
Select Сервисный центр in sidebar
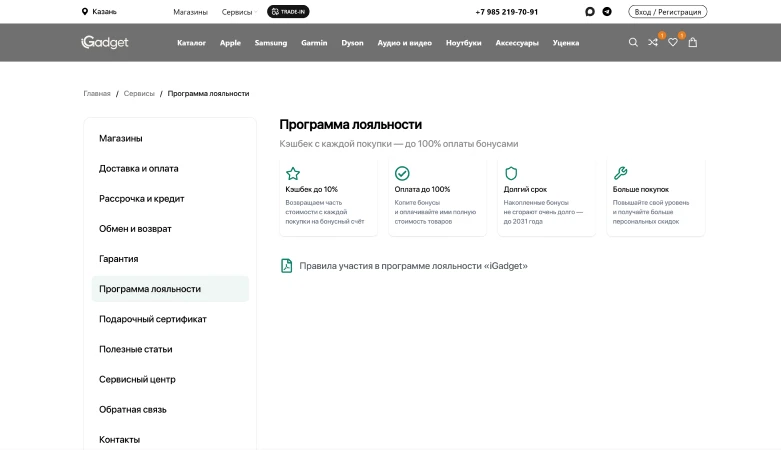pos(170,379)
